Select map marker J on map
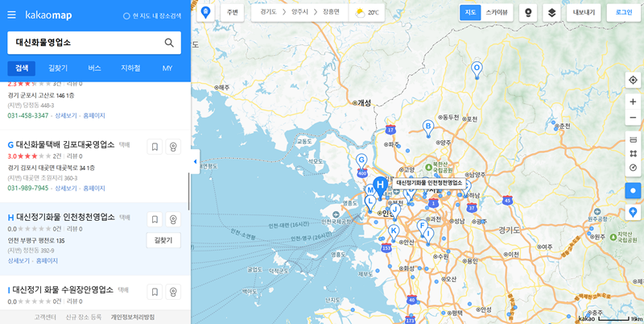 395,211
